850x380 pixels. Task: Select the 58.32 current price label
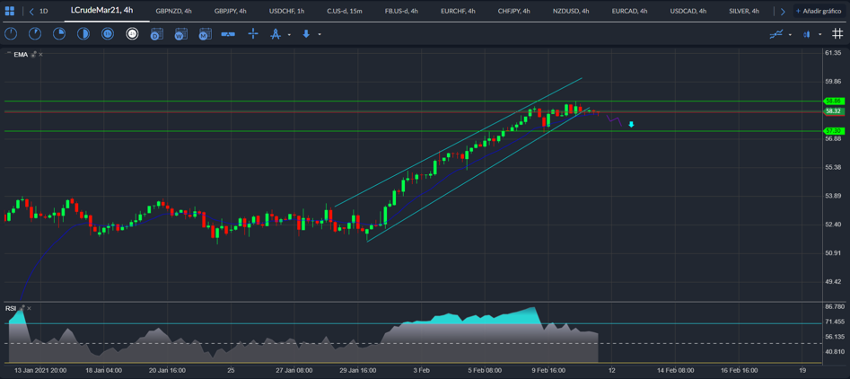(x=834, y=111)
